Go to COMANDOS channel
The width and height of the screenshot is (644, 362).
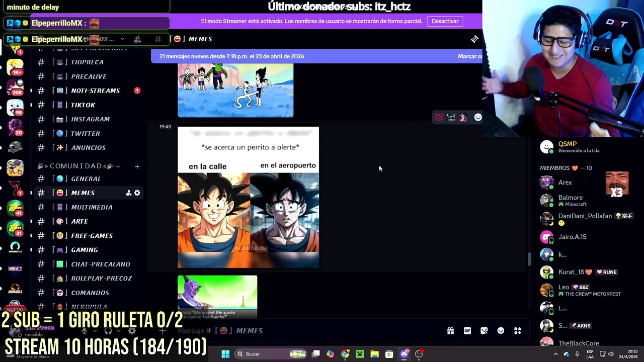[89, 293]
